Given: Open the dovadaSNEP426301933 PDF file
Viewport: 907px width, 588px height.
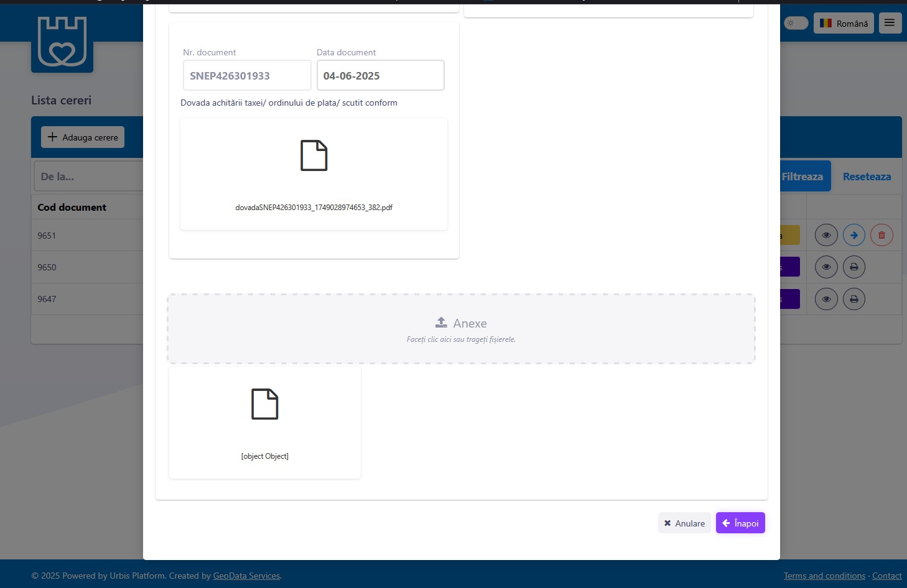Looking at the screenshot, I should 314,174.
